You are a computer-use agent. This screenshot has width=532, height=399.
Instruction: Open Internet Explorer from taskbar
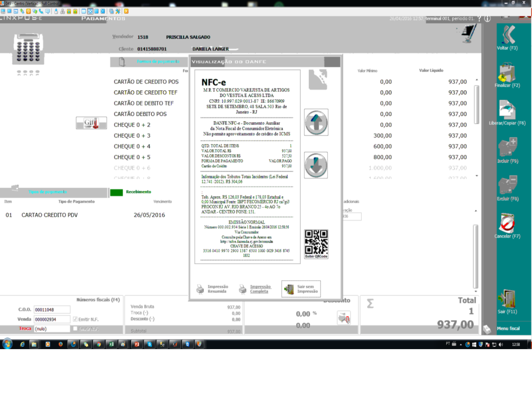[x=22, y=344]
